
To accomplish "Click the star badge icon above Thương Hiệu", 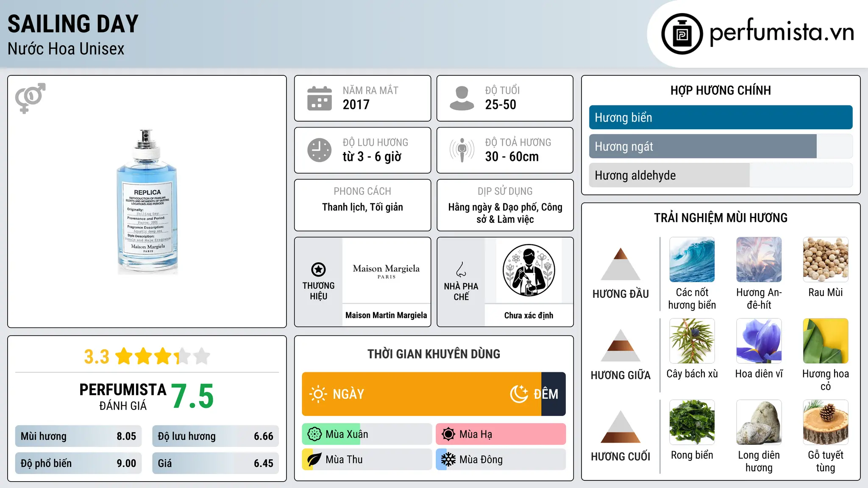I will pos(318,269).
